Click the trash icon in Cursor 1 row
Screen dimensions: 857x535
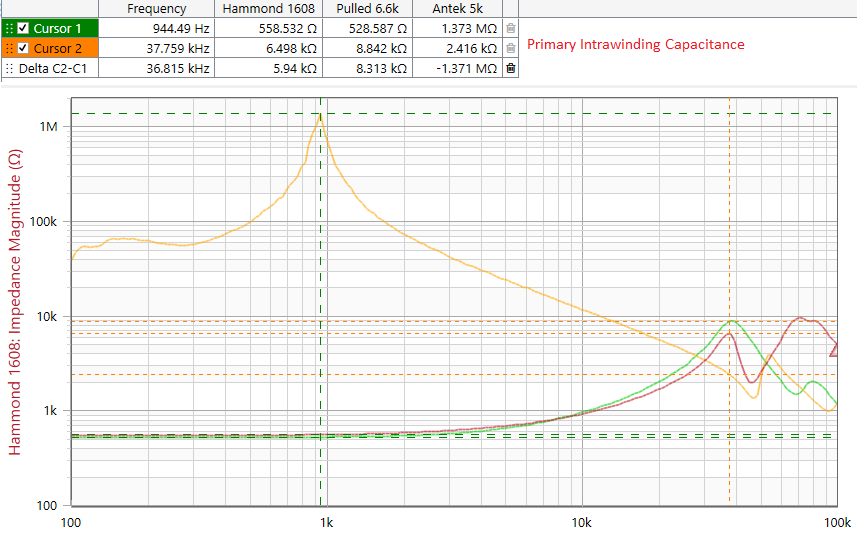point(510,28)
